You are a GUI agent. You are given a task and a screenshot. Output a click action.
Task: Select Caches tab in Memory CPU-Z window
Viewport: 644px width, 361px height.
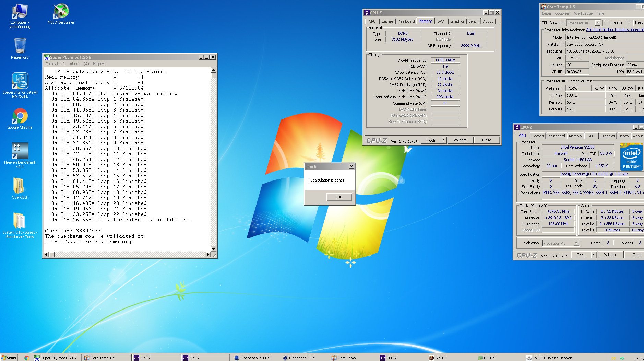pos(387,21)
